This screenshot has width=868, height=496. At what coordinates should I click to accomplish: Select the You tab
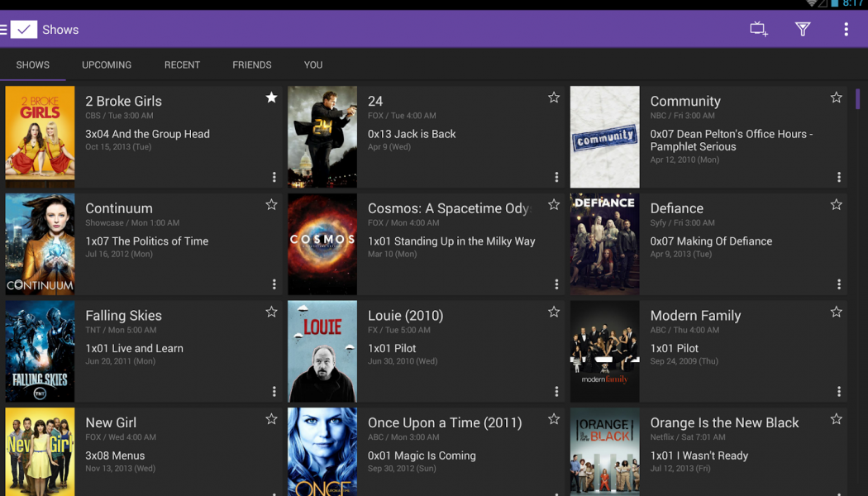point(313,64)
